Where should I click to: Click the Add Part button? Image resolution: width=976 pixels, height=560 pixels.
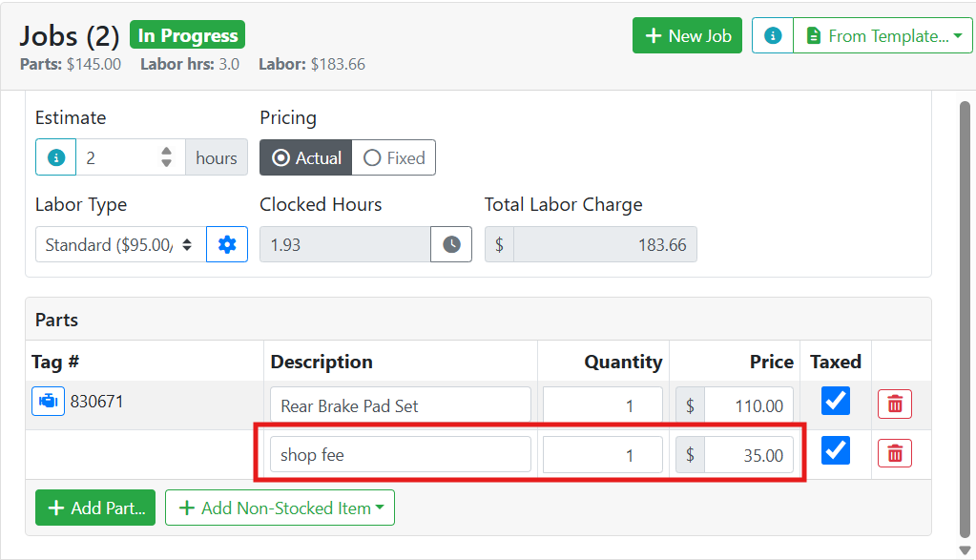coord(95,508)
